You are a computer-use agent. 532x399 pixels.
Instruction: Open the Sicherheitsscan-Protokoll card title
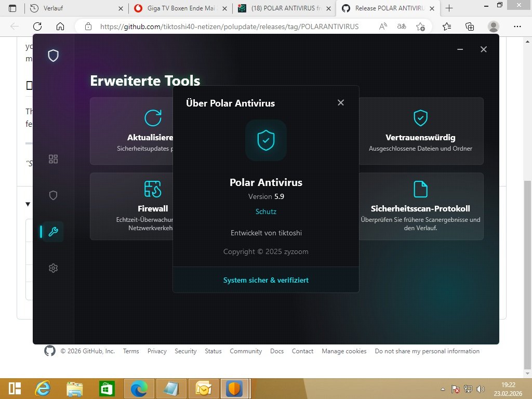point(420,208)
